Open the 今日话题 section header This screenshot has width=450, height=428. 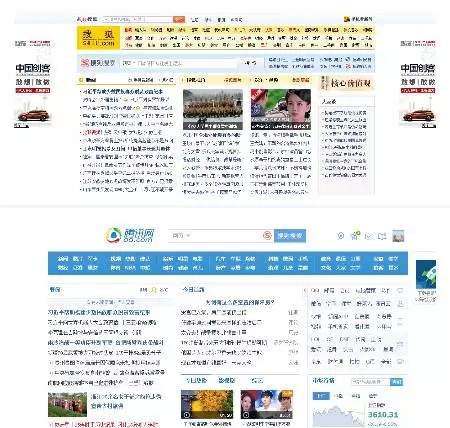coord(193,290)
